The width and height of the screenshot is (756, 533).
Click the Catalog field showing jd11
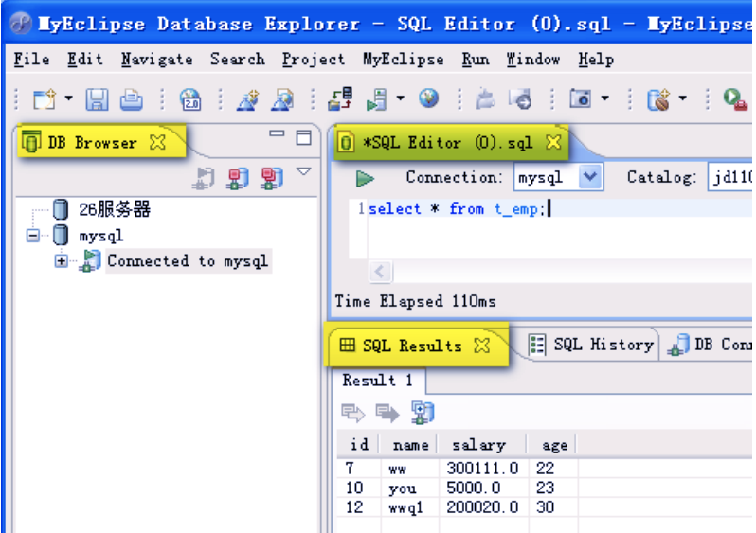coord(730,177)
